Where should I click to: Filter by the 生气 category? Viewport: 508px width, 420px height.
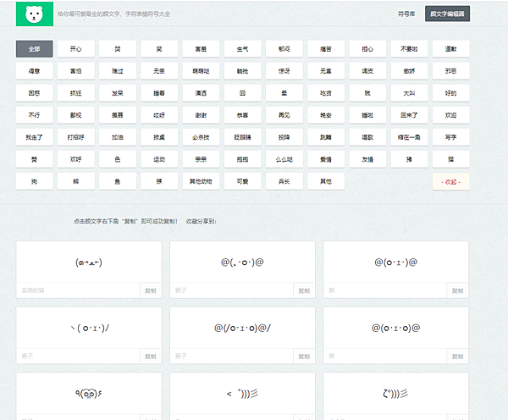pos(242,49)
